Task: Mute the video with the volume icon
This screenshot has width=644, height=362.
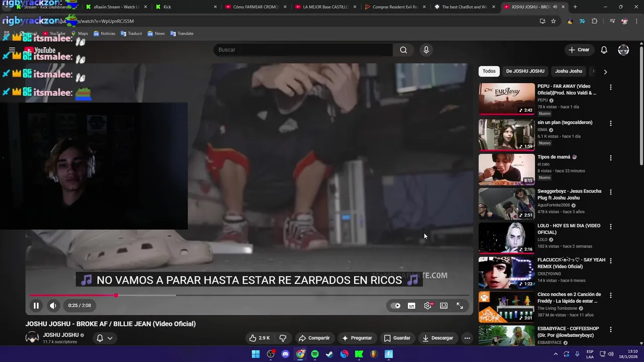Action: pos(53,305)
